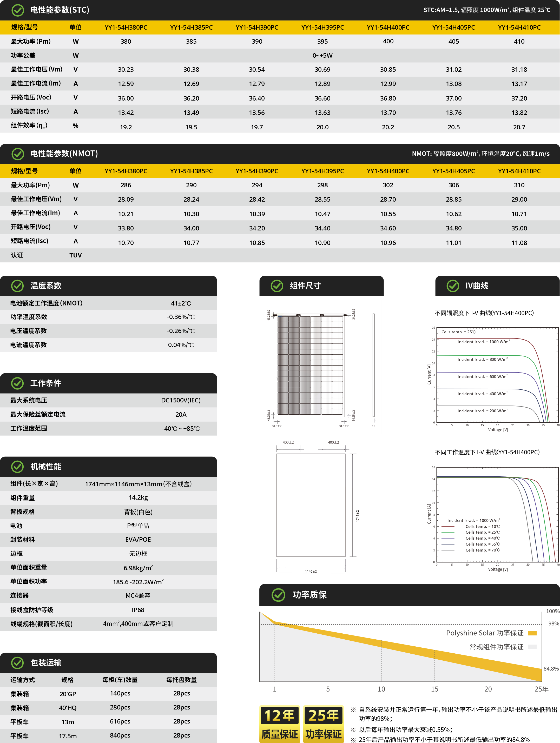This screenshot has height=743, width=560.
Task: Click the 最大保险丝额定电流 value 20A
Action: tap(181, 414)
